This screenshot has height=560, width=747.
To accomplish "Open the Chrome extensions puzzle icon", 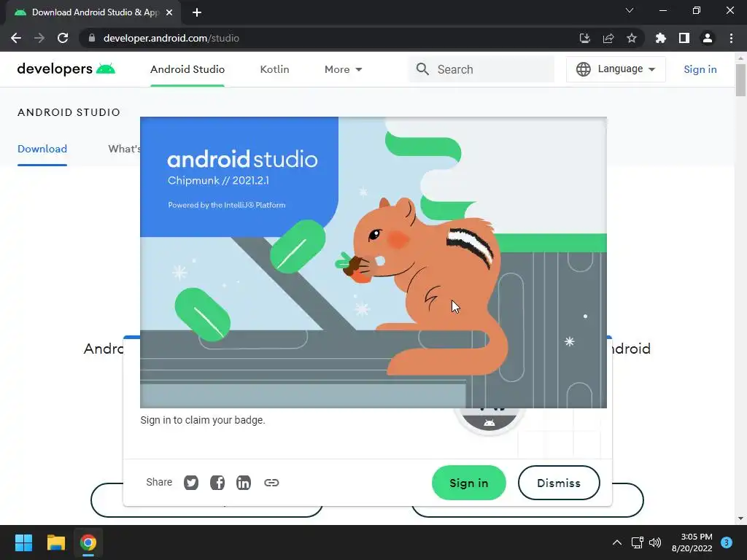I will 660,38.
